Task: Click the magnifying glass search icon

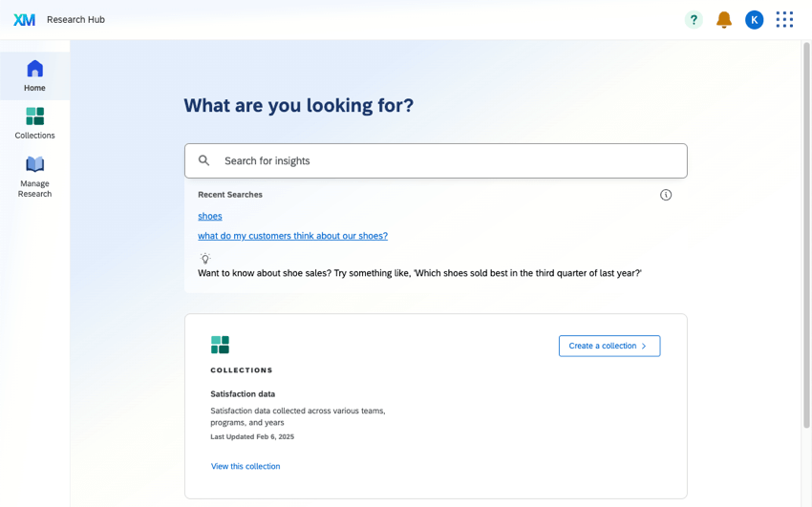Action: pos(203,160)
